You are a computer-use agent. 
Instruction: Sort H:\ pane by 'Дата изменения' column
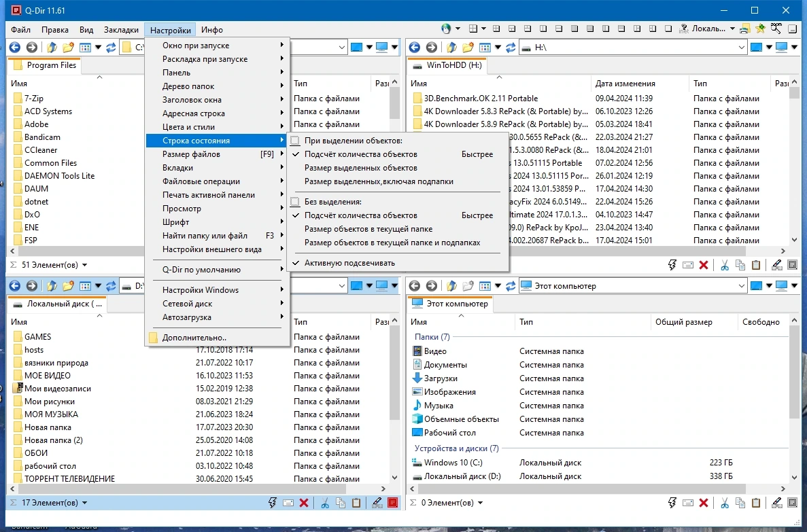point(639,84)
